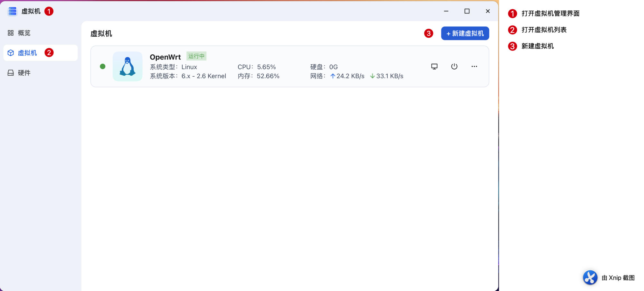The width and height of the screenshot is (644, 291).
Task: Click the Xnip scissors logo
Action: [x=590, y=277]
